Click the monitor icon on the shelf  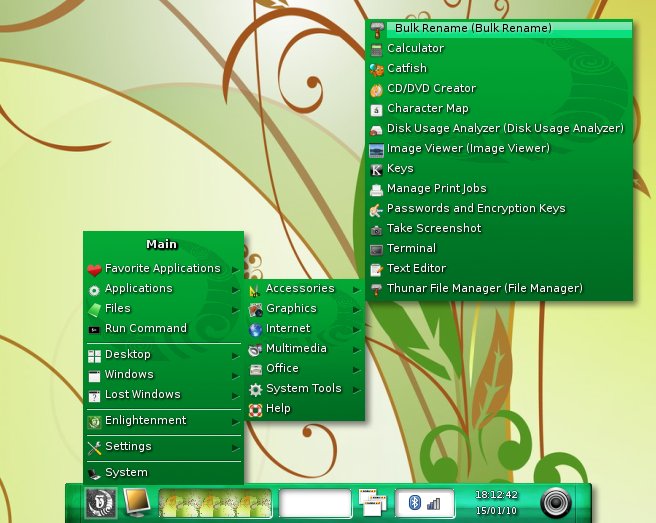[x=137, y=502]
